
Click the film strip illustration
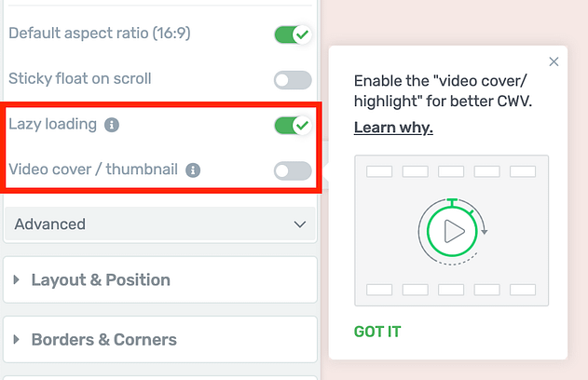(x=452, y=230)
